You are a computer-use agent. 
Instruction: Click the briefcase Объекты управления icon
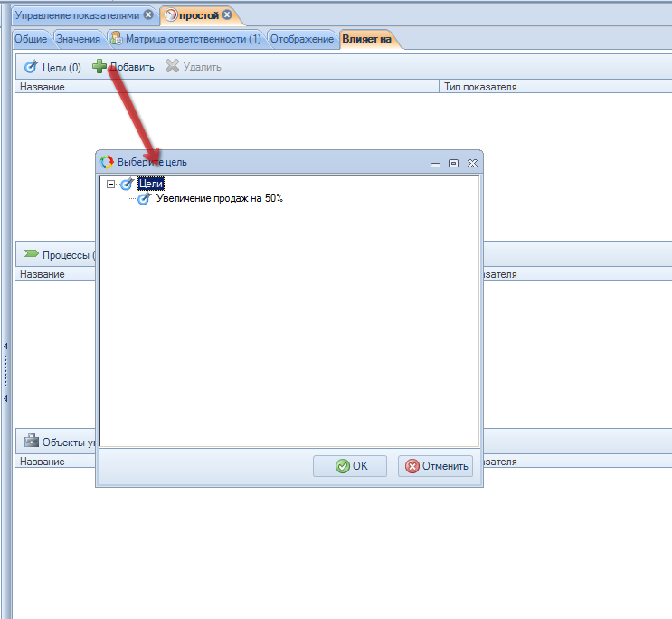31,442
